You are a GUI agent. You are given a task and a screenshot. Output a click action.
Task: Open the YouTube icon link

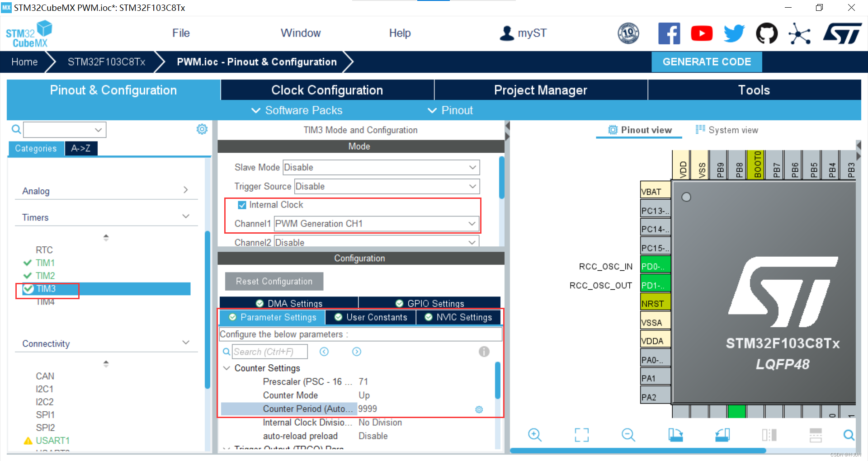[702, 33]
